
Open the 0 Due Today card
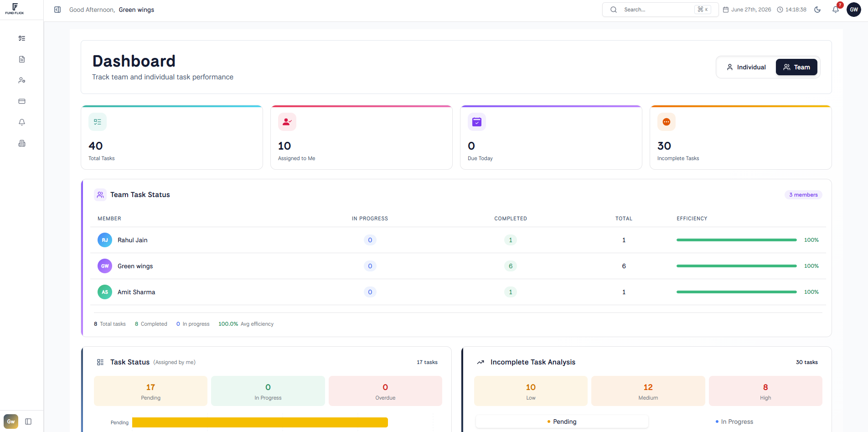(x=551, y=137)
